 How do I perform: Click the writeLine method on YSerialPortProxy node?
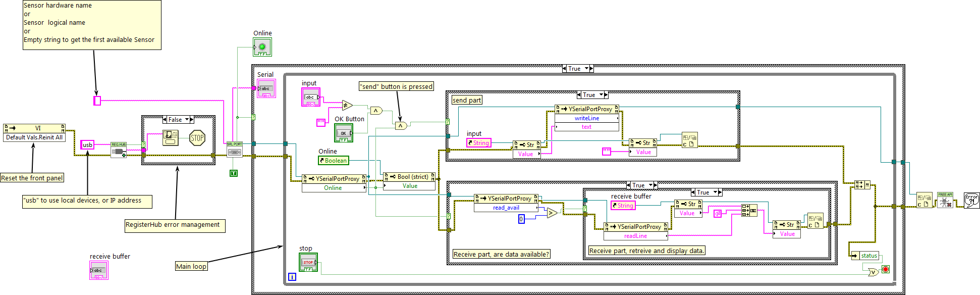tap(586, 118)
